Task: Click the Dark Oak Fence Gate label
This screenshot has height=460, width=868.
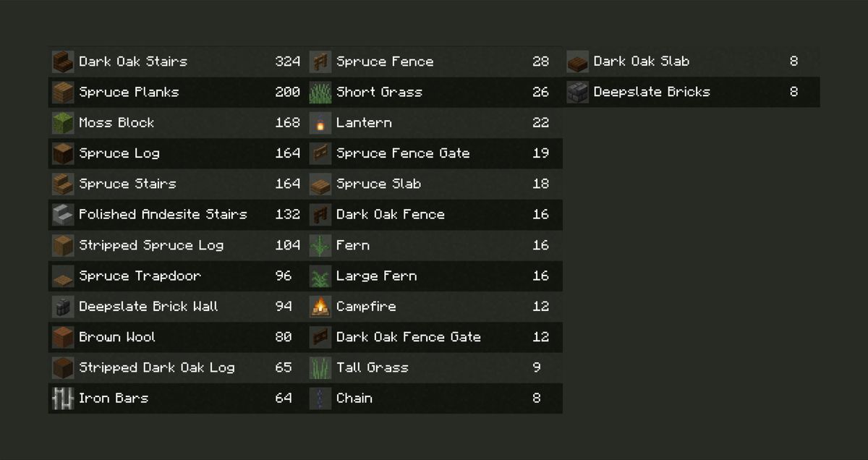Action: click(408, 337)
